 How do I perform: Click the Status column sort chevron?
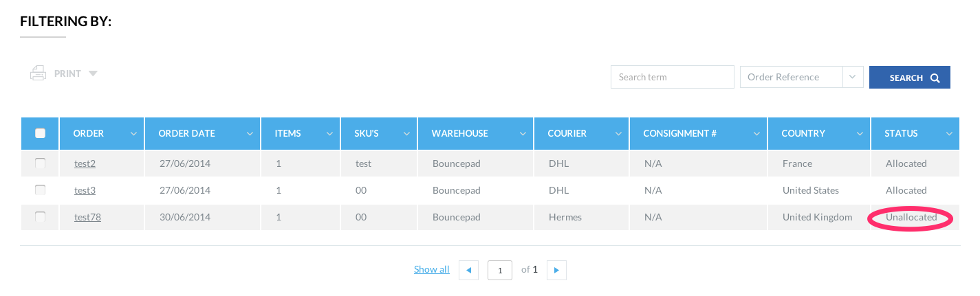click(x=949, y=134)
